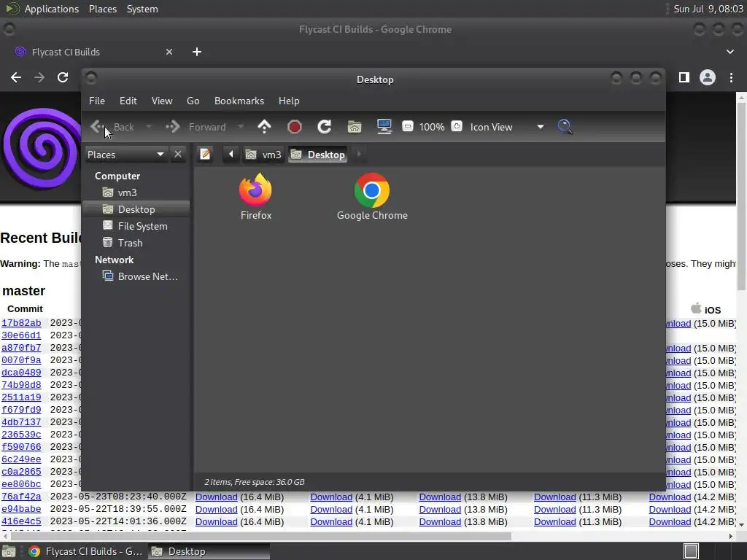Zoom in with the plus icon
Image resolution: width=747 pixels, height=560 pixels.
(x=457, y=127)
